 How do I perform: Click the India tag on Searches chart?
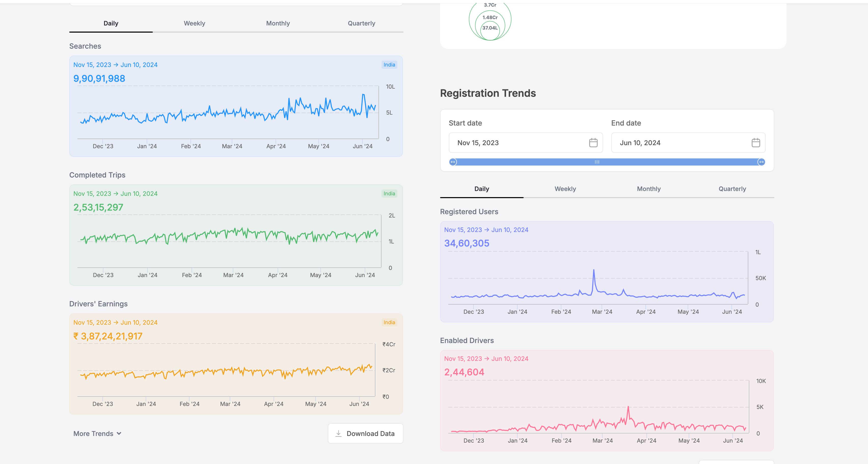point(389,65)
